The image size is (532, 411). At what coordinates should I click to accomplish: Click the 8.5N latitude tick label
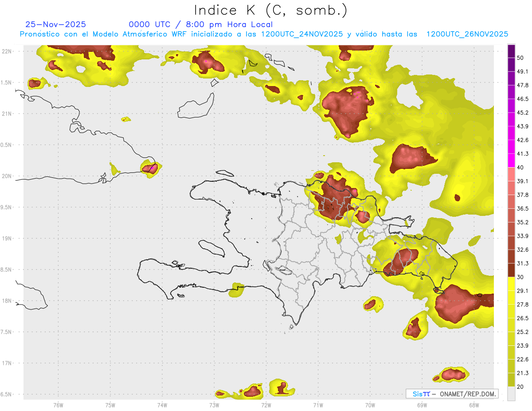[x=6, y=270]
